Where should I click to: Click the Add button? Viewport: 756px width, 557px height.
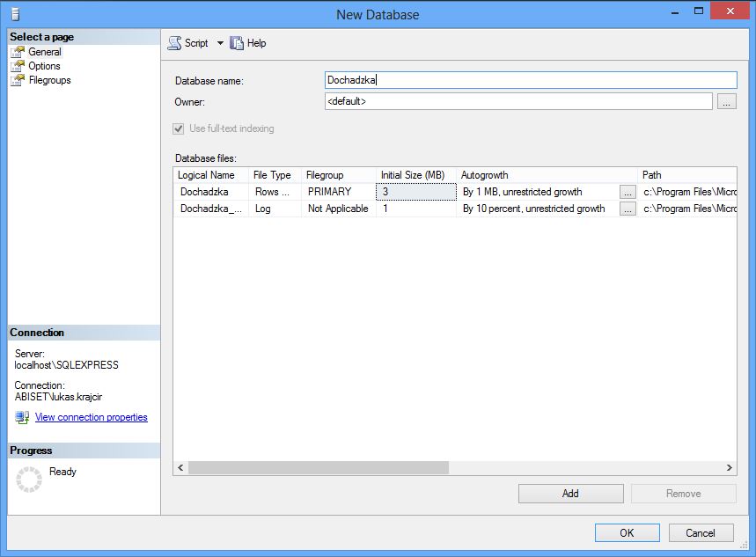click(x=571, y=494)
